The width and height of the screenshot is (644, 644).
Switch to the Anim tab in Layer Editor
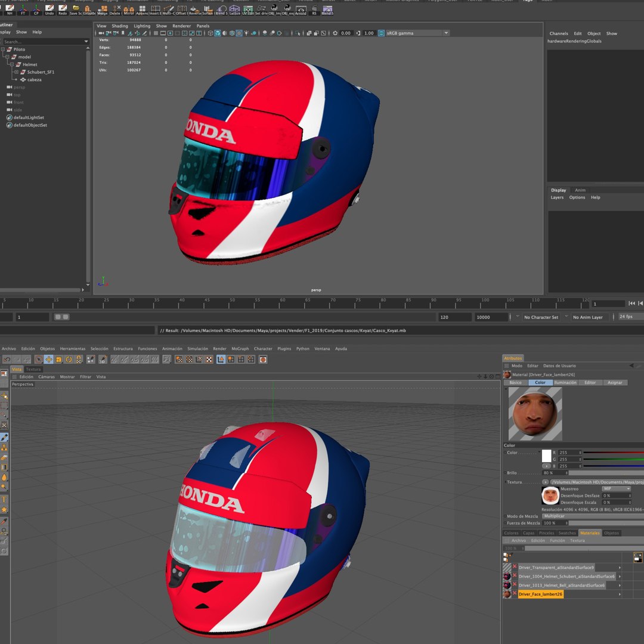click(x=580, y=190)
